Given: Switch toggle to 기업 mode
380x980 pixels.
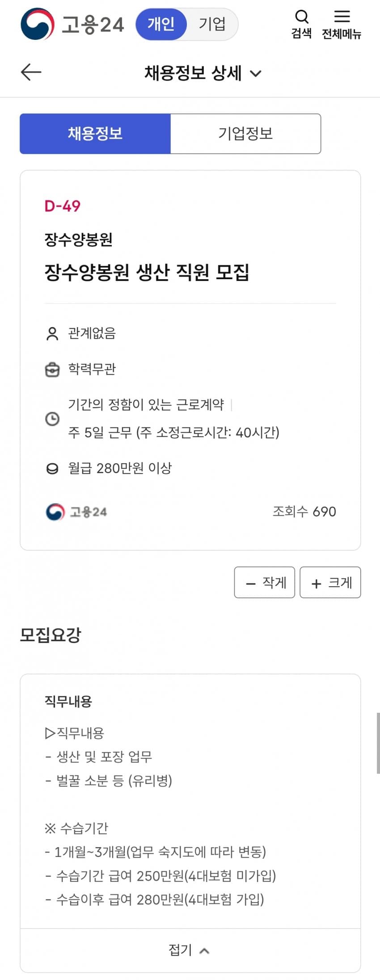Looking at the screenshot, I should pyautogui.click(x=212, y=24).
